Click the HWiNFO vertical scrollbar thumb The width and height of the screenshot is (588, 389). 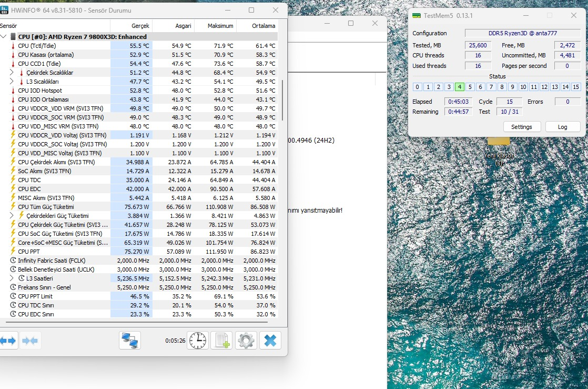[x=282, y=100]
